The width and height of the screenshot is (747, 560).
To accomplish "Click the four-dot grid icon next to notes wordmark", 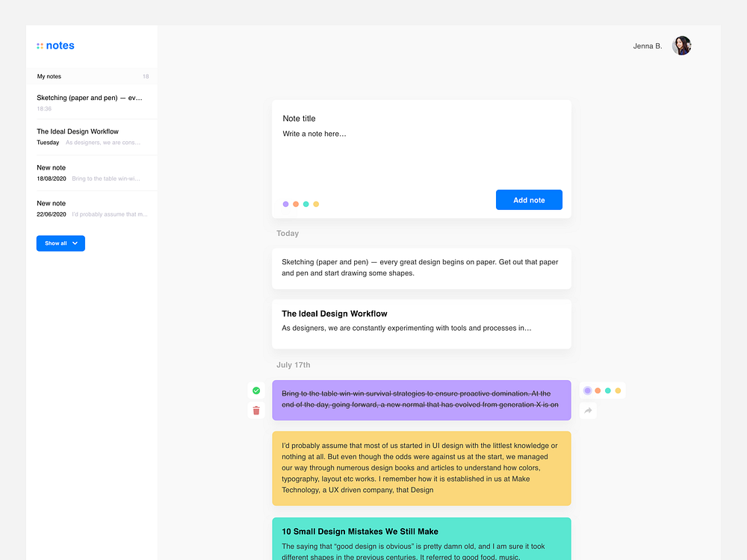I will (39, 46).
